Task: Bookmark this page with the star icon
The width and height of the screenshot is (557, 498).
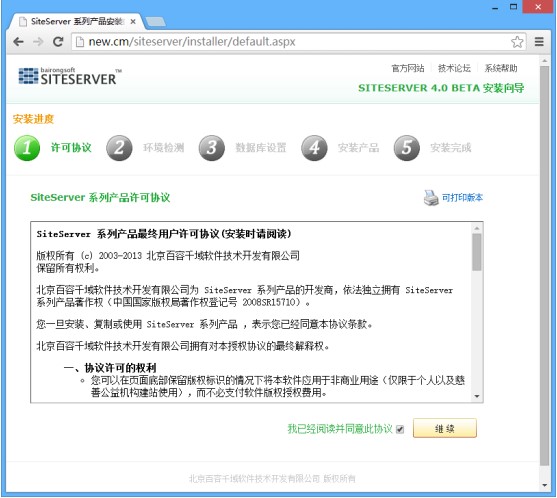Action: coord(517,42)
